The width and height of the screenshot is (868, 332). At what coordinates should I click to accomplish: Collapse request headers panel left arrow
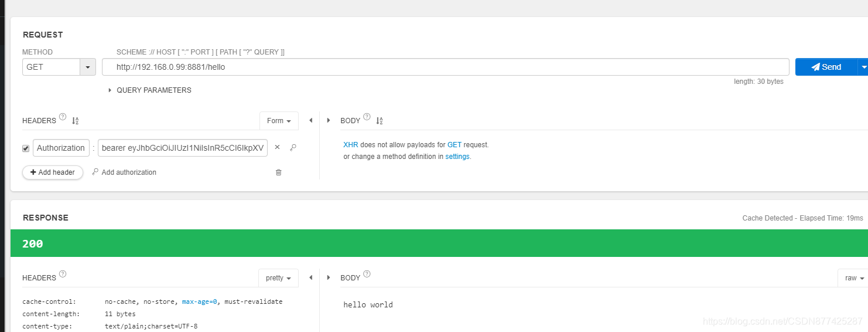tap(311, 120)
